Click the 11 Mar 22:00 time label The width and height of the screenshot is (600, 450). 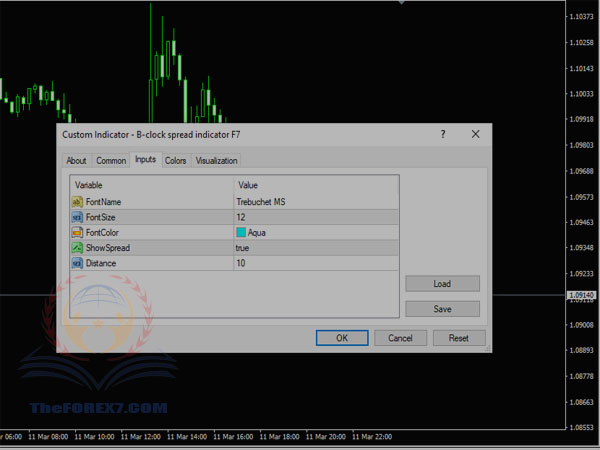[372, 437]
